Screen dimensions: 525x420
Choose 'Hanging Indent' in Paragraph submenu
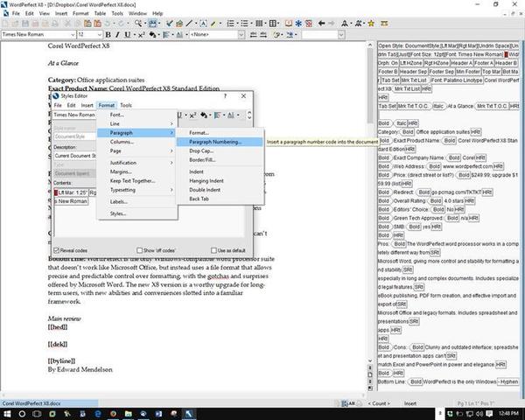point(220,181)
